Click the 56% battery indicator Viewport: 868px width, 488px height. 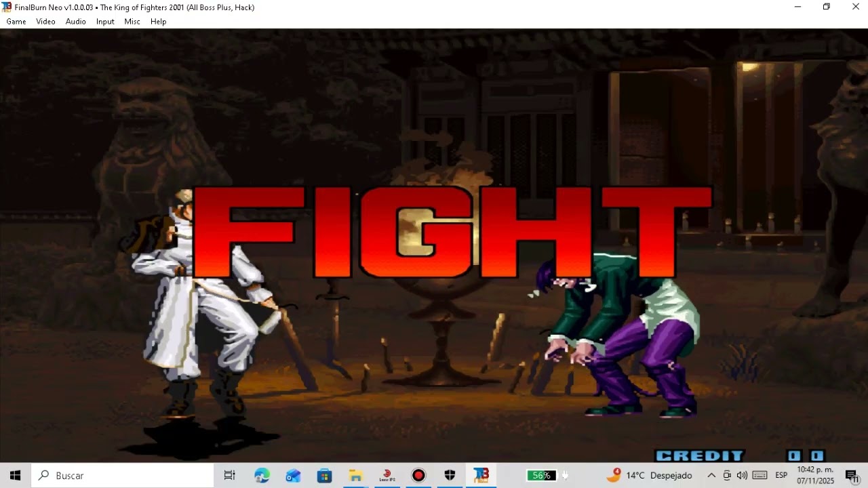pos(541,476)
